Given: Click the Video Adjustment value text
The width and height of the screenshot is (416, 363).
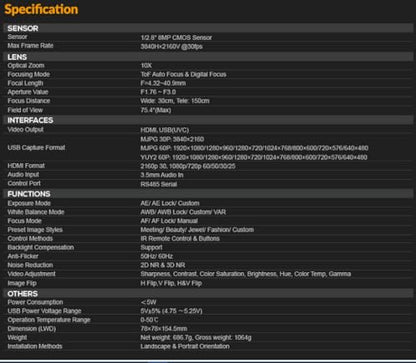Looking at the screenshot, I should pyautogui.click(x=246, y=274).
